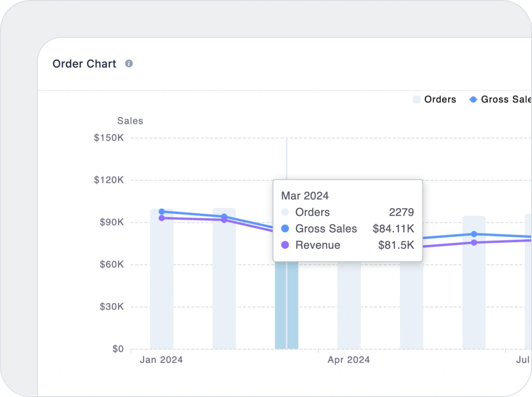The width and height of the screenshot is (532, 397).
Task: Click the purple Revenue dot in tooltip
Action: click(x=285, y=245)
